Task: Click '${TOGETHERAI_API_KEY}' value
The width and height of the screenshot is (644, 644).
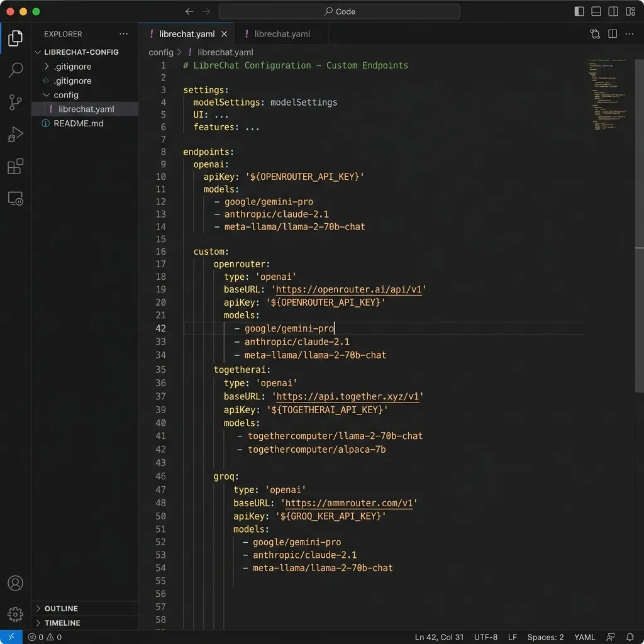Action: (327, 409)
